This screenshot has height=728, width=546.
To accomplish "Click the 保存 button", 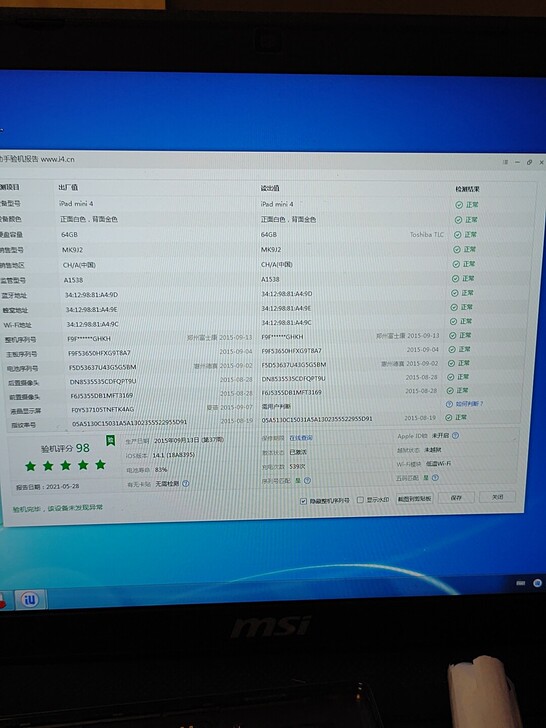I will (456, 497).
